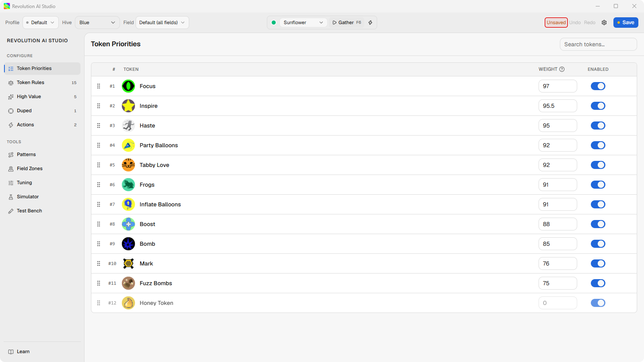The image size is (644, 362).
Task: Click the Inspire star token icon
Action: pyautogui.click(x=128, y=106)
